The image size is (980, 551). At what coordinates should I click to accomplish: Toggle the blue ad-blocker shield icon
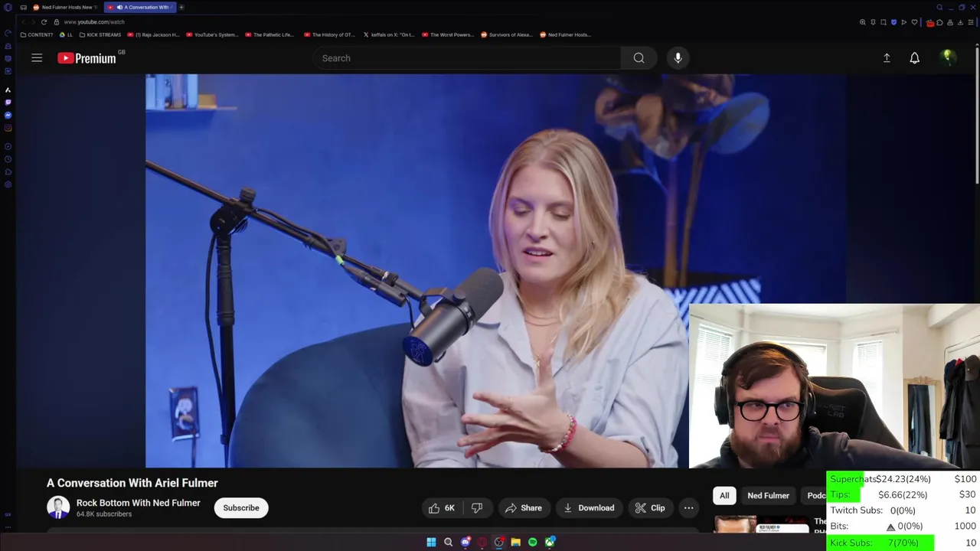(893, 22)
